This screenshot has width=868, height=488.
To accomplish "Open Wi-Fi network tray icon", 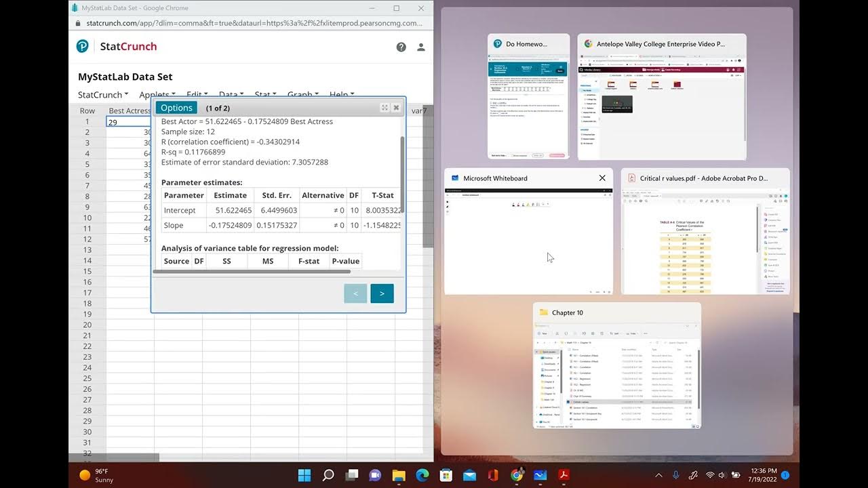I will point(710,475).
